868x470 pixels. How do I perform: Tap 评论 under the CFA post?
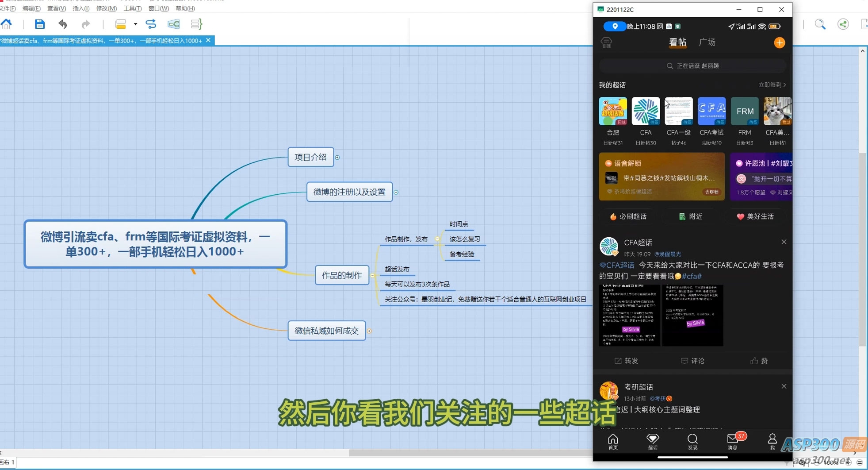pyautogui.click(x=692, y=361)
